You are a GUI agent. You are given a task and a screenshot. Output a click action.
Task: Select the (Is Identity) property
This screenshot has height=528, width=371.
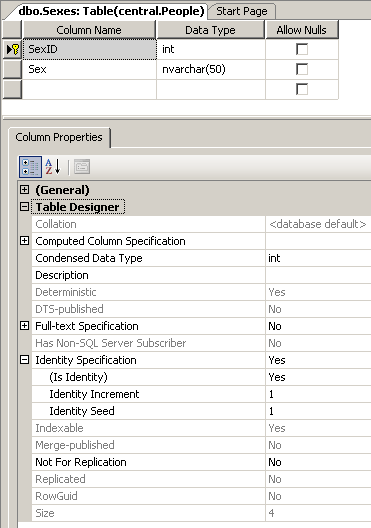pos(148,377)
